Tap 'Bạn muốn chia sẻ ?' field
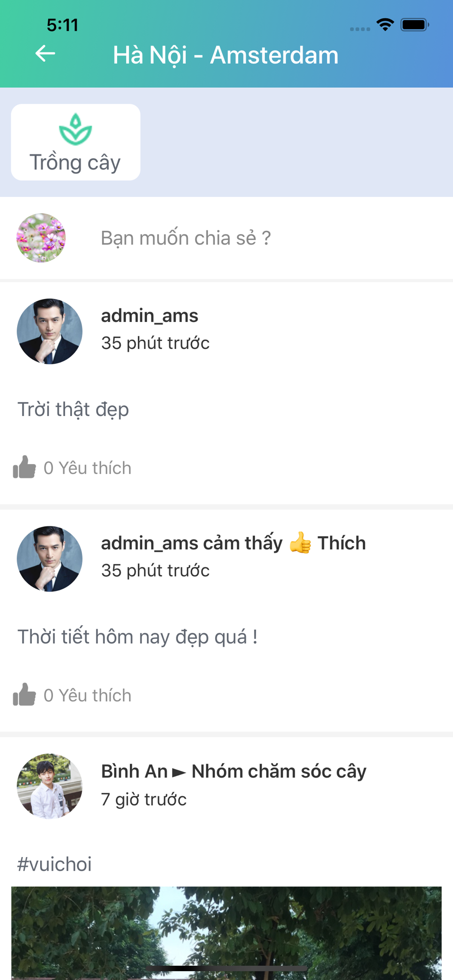Image resolution: width=453 pixels, height=980 pixels. click(186, 238)
